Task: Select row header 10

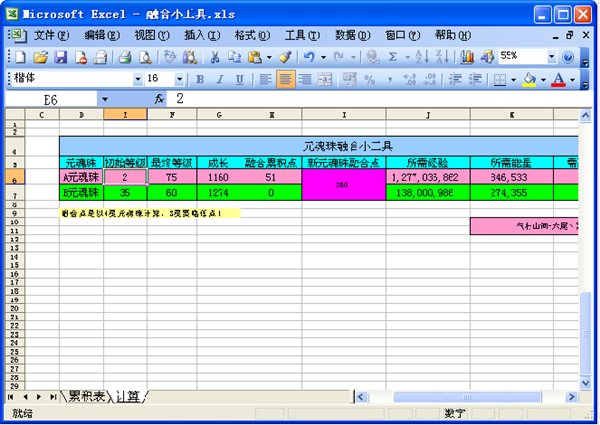Action: [x=15, y=222]
